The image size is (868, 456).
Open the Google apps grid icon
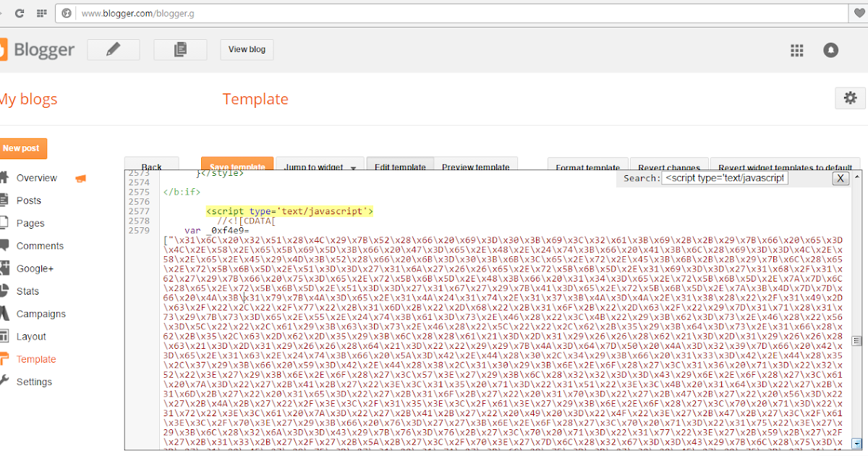tap(796, 50)
